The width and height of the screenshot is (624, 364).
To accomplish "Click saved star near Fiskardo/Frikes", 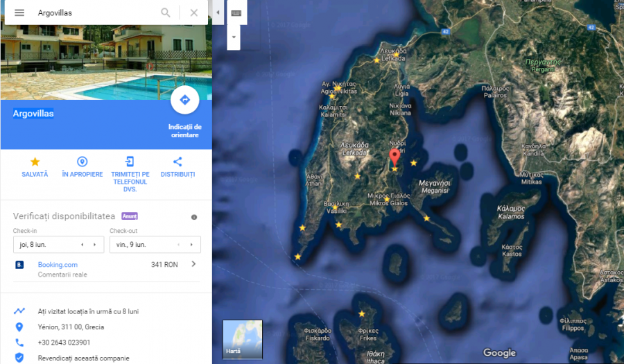I will click(361, 314).
